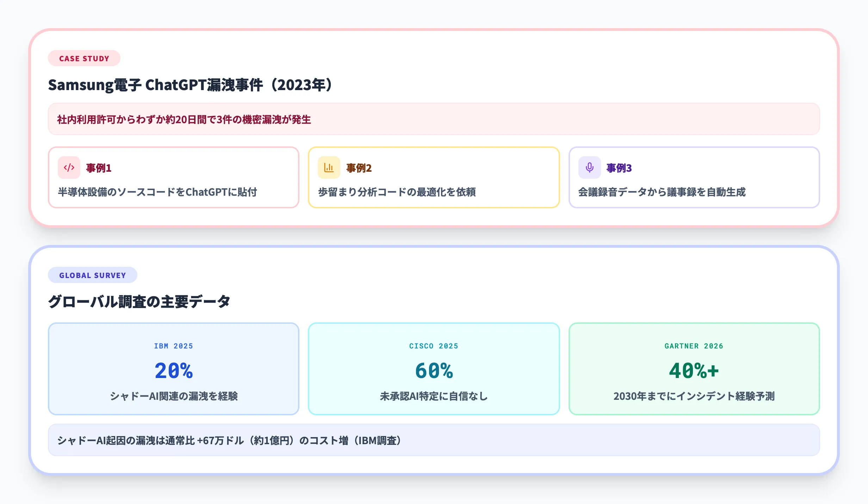Click 会議録音データから議事録を自動生成 text
868x504 pixels.
662,192
